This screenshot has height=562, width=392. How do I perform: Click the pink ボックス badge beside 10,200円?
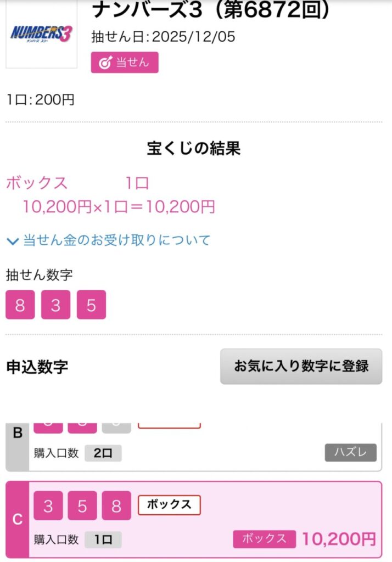point(265,539)
